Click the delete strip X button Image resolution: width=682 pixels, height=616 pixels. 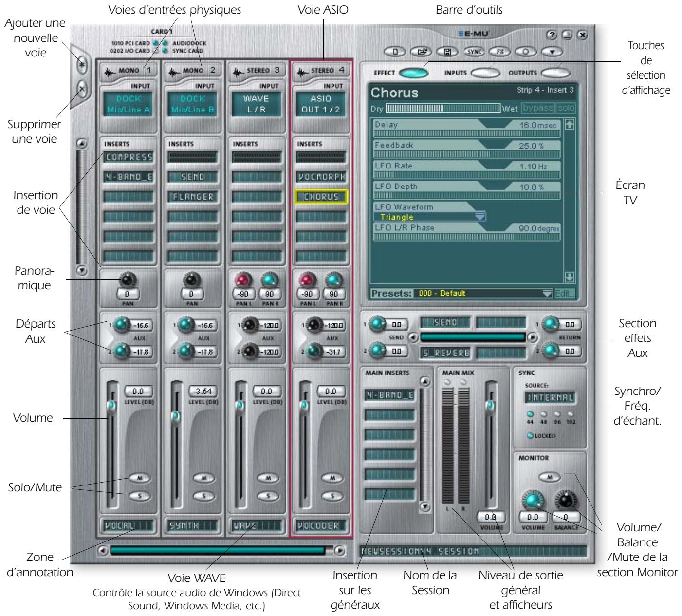pos(82,90)
